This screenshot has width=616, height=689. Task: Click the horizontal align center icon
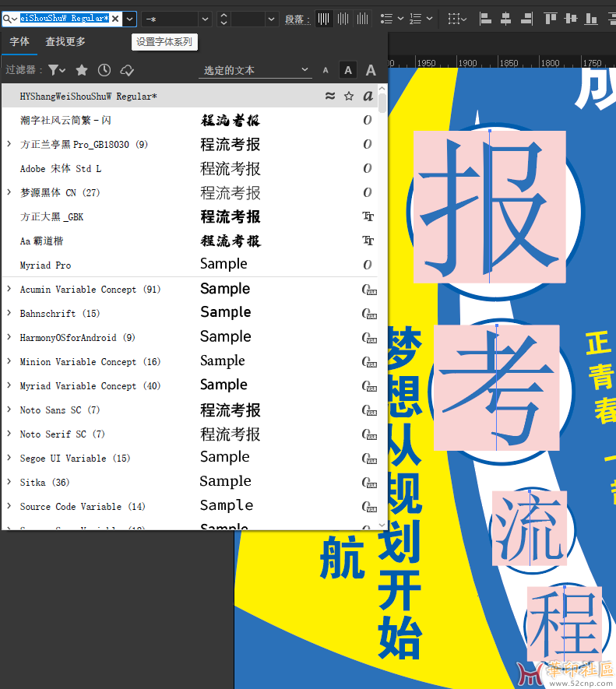click(506, 19)
